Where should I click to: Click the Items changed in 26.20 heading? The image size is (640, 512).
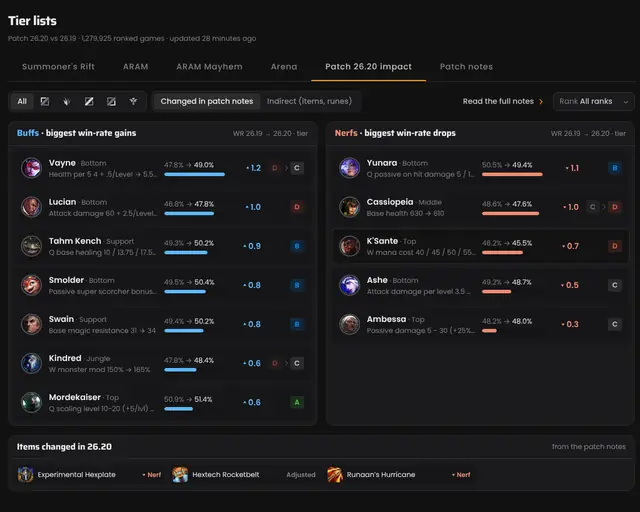coord(64,447)
